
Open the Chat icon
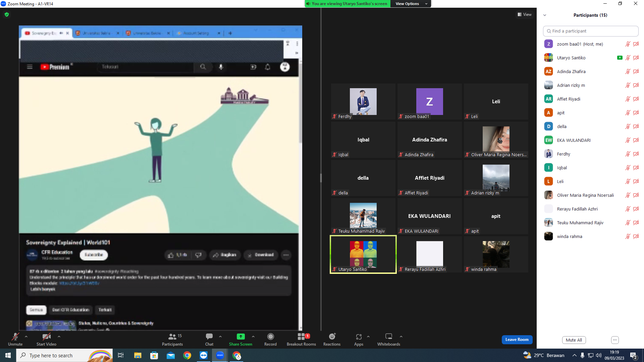tap(209, 337)
